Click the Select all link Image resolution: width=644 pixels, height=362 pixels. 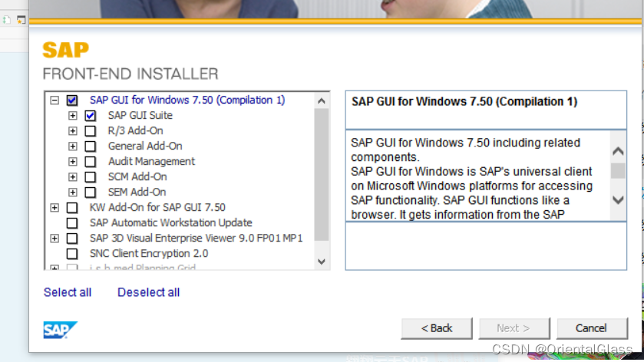(68, 292)
